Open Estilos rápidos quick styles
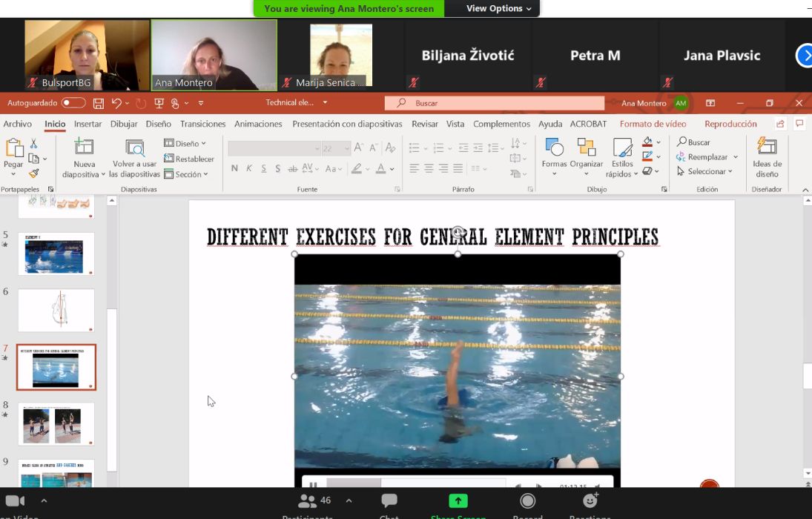This screenshot has height=519, width=812. coord(622,157)
